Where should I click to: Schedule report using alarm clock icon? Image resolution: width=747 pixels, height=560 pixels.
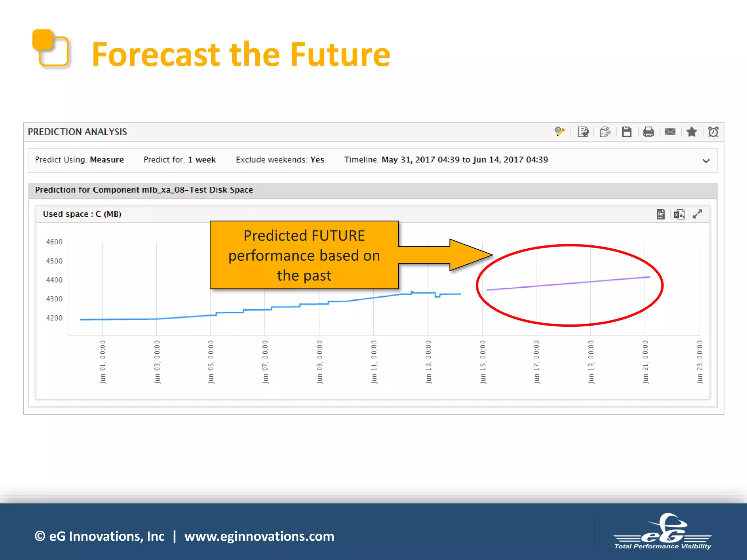[713, 132]
